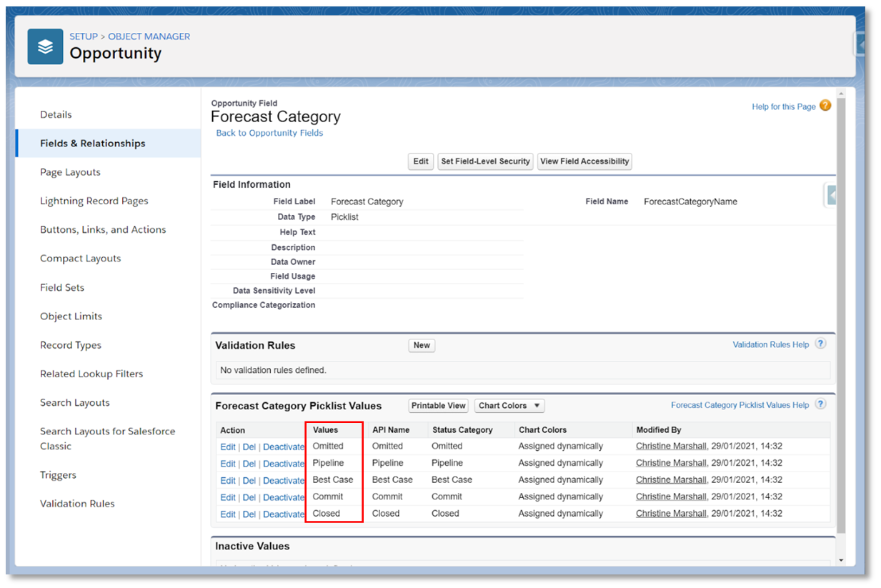Click the Edit button for the field
Image resolution: width=881 pixels, height=588 pixels.
pyautogui.click(x=421, y=161)
